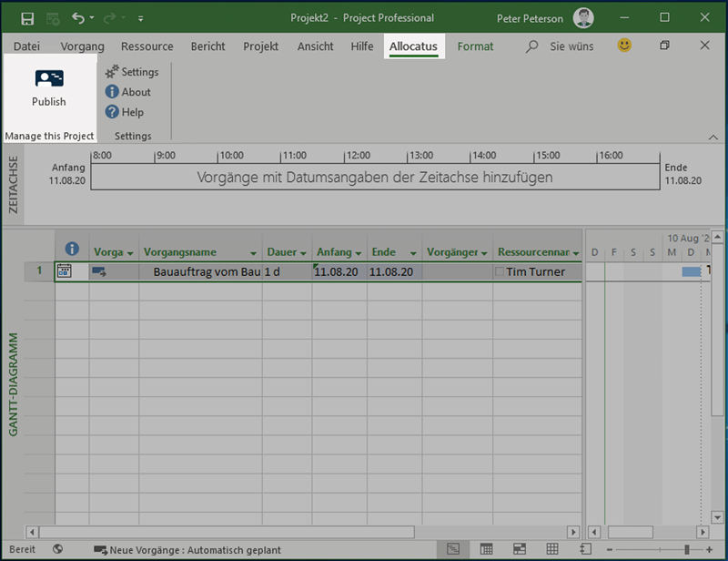Open the Vorga column filter dropdown
The height and width of the screenshot is (561, 728).
click(130, 253)
